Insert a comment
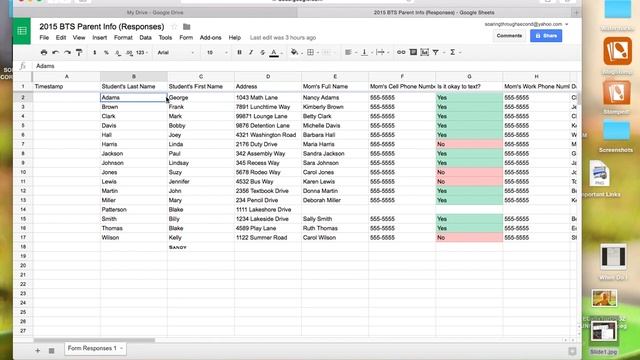 coord(413,52)
